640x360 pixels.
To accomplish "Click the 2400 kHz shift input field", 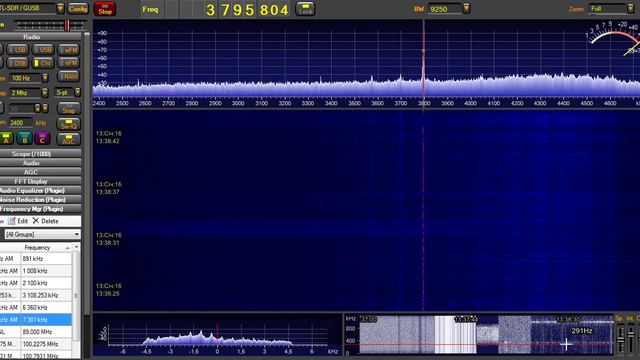I will [x=21, y=123].
